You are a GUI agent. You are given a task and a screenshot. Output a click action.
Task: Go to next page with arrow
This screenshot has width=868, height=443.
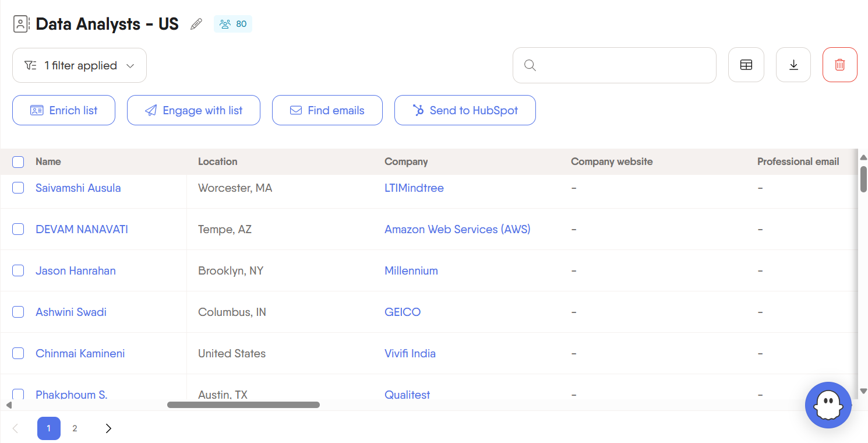point(108,428)
